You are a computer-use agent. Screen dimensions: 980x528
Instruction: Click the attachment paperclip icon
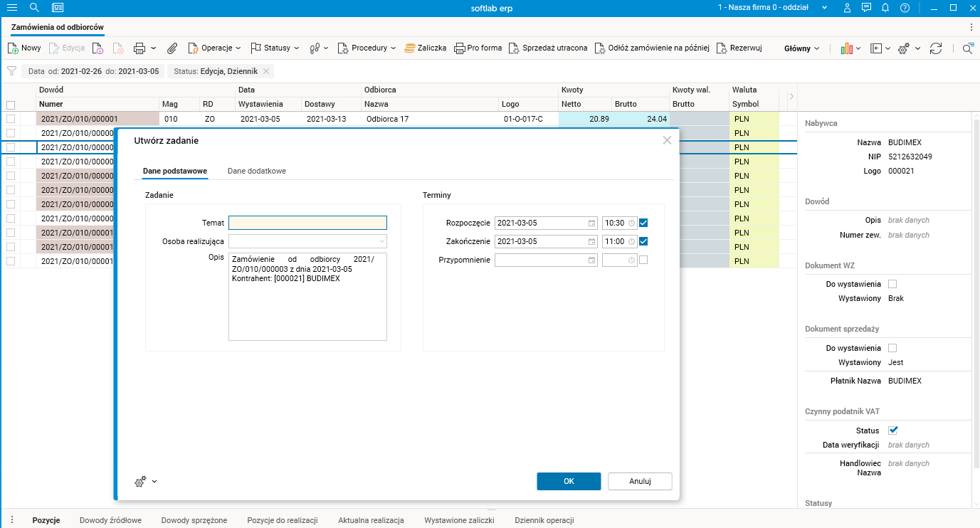click(172, 48)
